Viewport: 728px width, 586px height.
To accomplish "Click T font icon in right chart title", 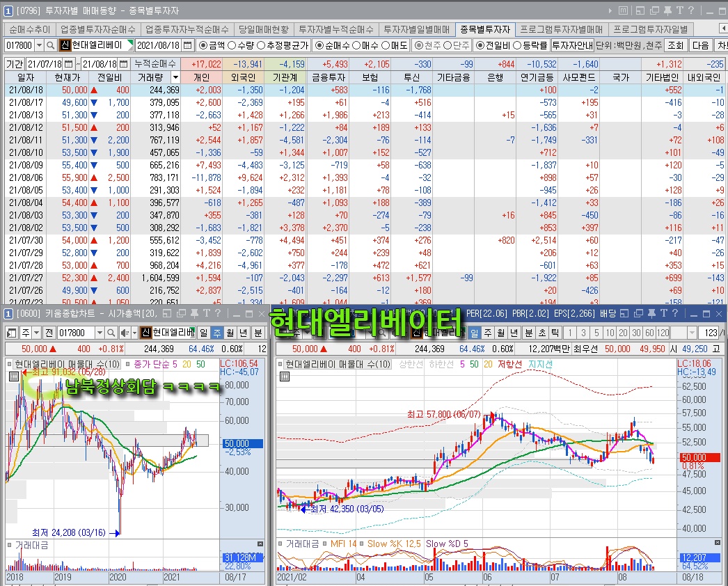I will click(663, 314).
